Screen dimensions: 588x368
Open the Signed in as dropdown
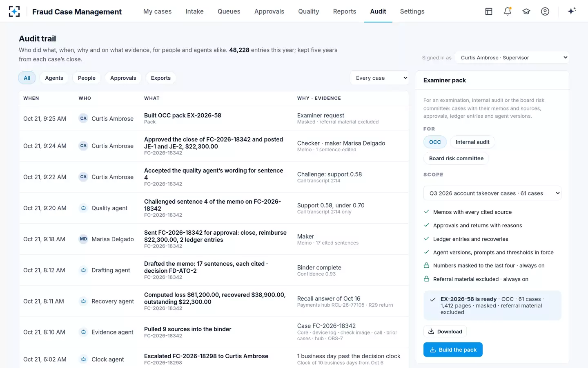[512, 58]
